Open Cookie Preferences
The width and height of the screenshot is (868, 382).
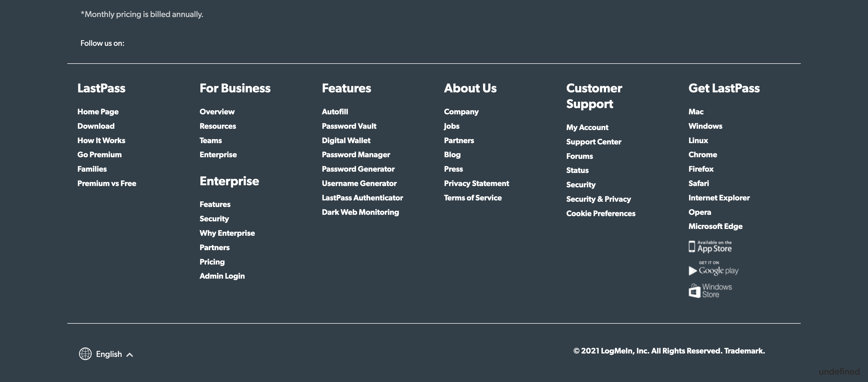(601, 213)
